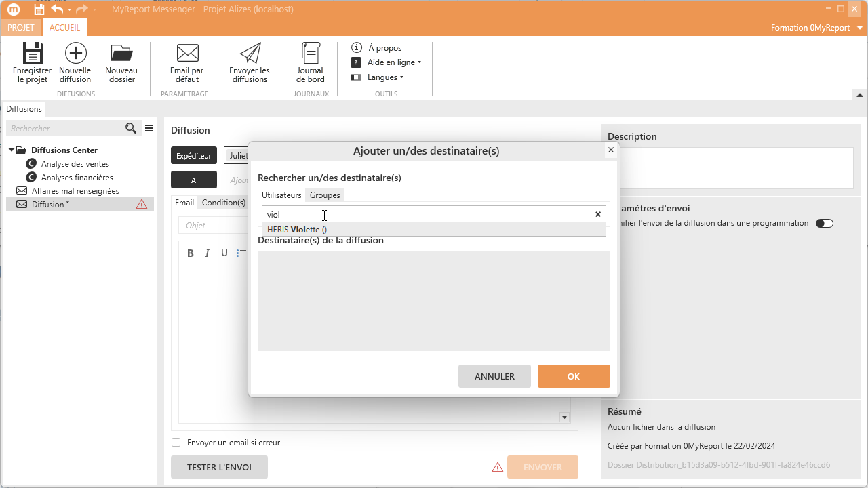Click the Enregistrer le projet icon
This screenshot has height=488, width=868.
tap(32, 54)
